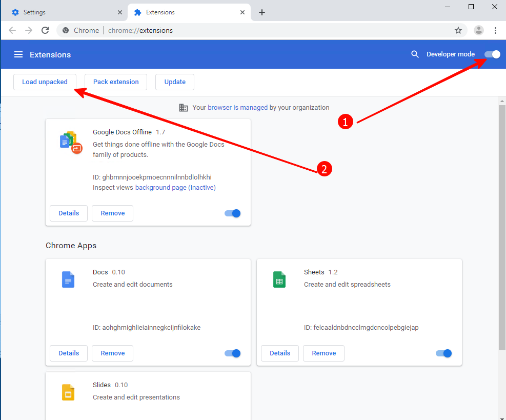Viewport: 506px width, 420px height.
Task: Click the address bar URL
Action: (x=140, y=30)
